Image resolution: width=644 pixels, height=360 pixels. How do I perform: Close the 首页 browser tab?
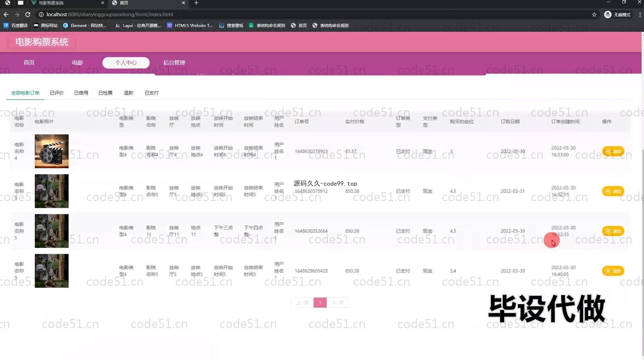tap(183, 3)
